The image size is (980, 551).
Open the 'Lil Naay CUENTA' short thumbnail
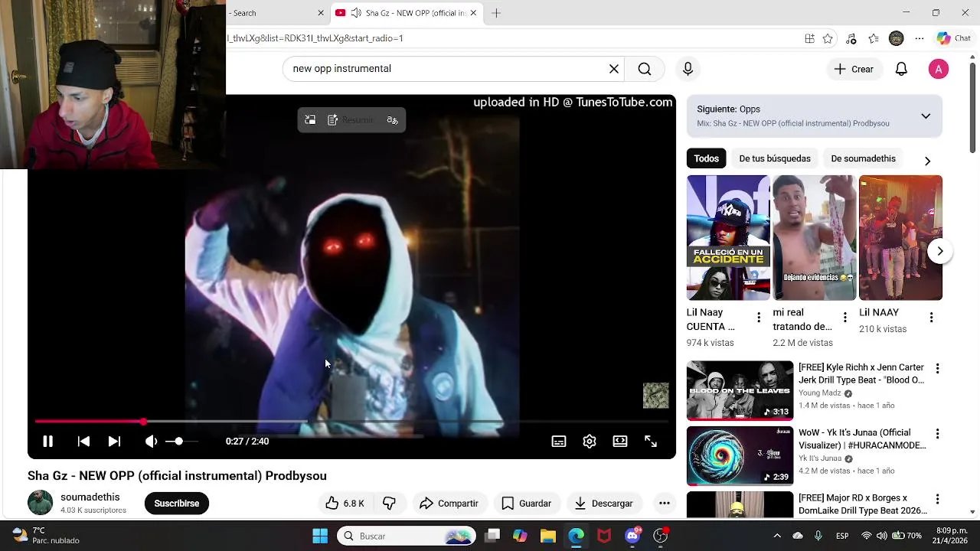click(728, 238)
